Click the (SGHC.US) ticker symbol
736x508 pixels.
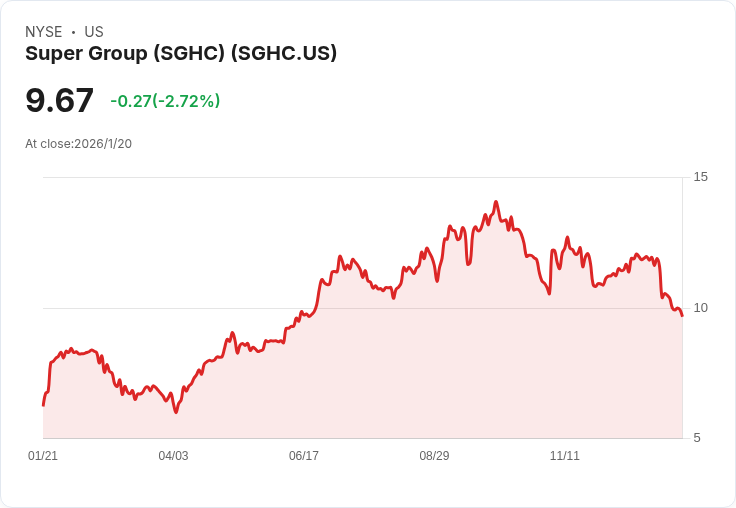(x=283, y=54)
